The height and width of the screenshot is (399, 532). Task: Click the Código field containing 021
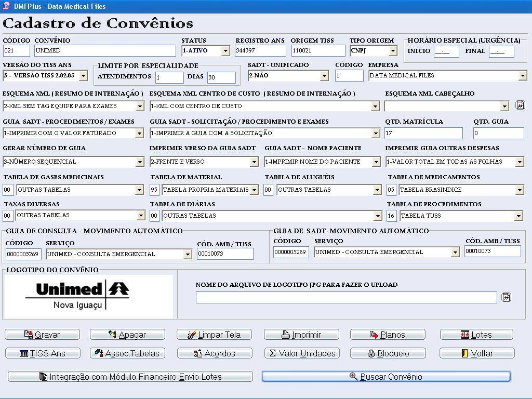pyautogui.click(x=16, y=50)
